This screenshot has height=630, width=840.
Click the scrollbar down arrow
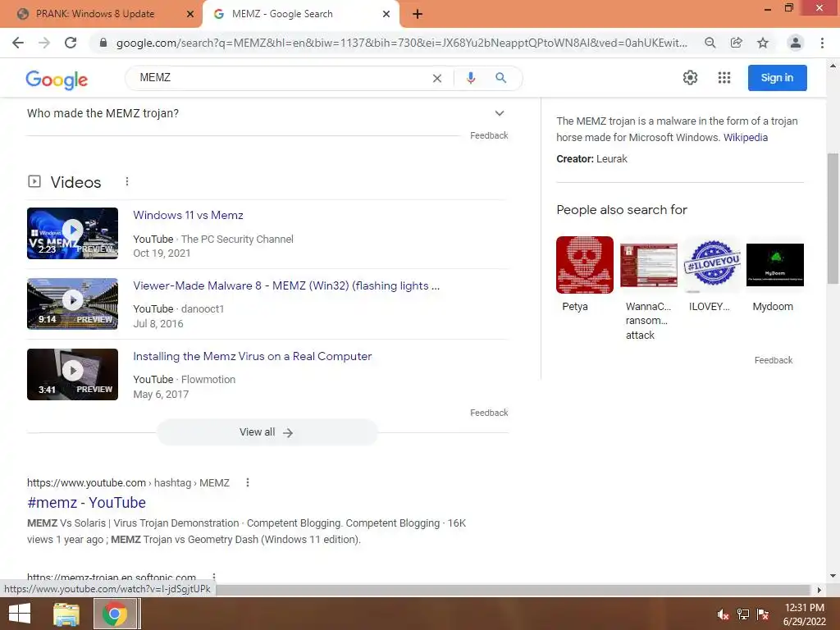(833, 577)
